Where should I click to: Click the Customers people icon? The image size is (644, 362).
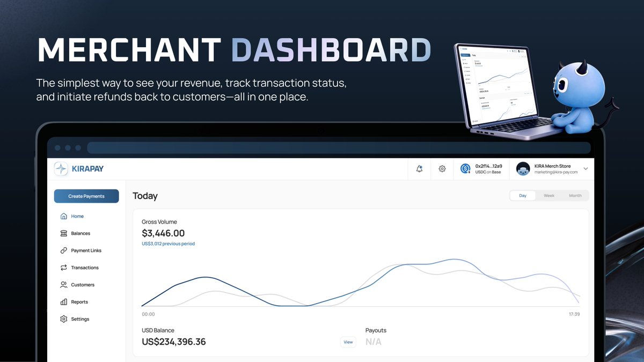pos(64,285)
